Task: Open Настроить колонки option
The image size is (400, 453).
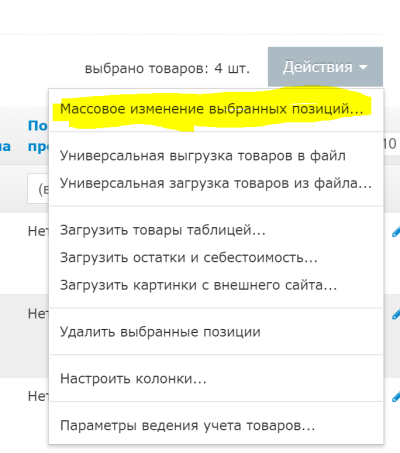Action: pyautogui.click(x=133, y=379)
